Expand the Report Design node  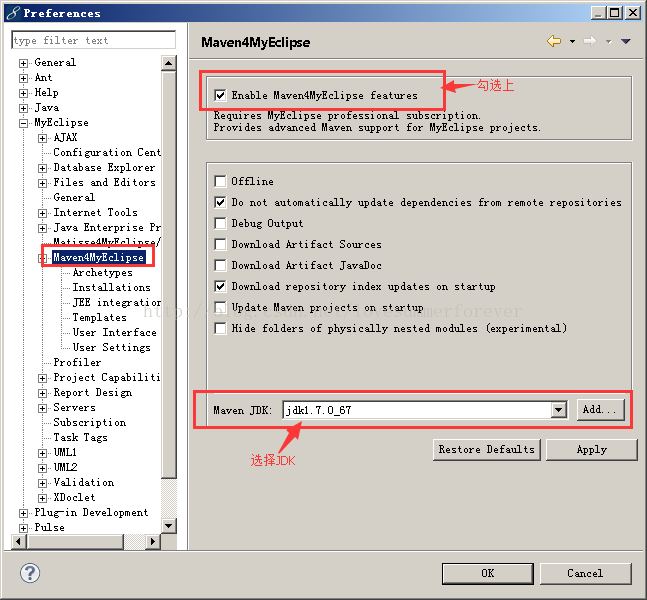43,393
